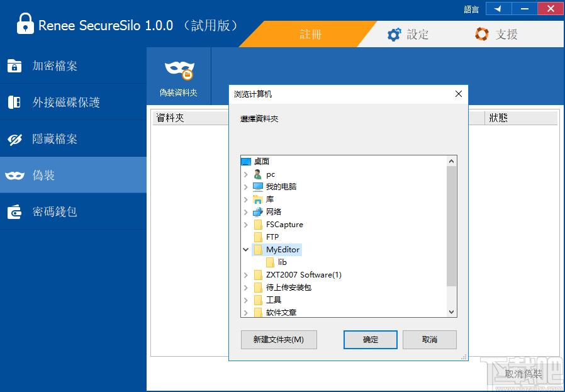565x392 pixels.
Task: Click the FTP folder icon
Action: 258,237
